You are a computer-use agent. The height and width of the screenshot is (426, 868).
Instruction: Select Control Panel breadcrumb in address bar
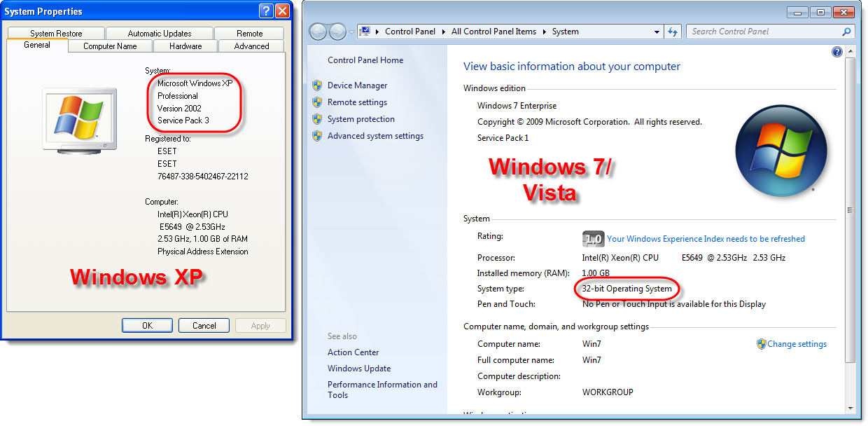tap(410, 32)
